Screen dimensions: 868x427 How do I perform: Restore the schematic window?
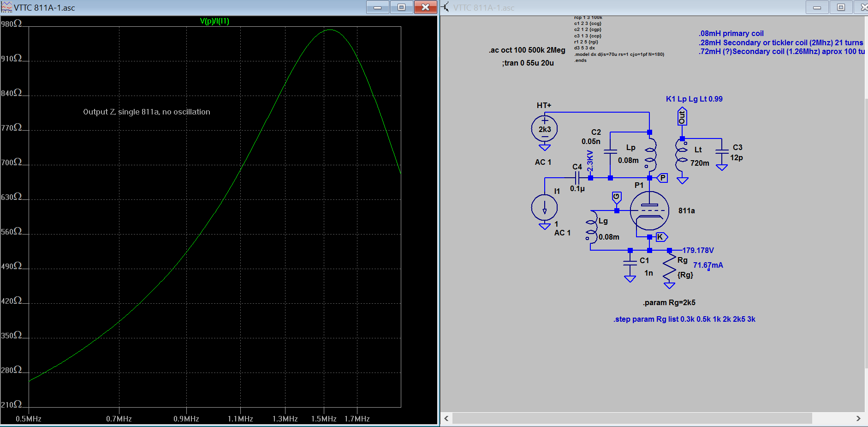(841, 7)
